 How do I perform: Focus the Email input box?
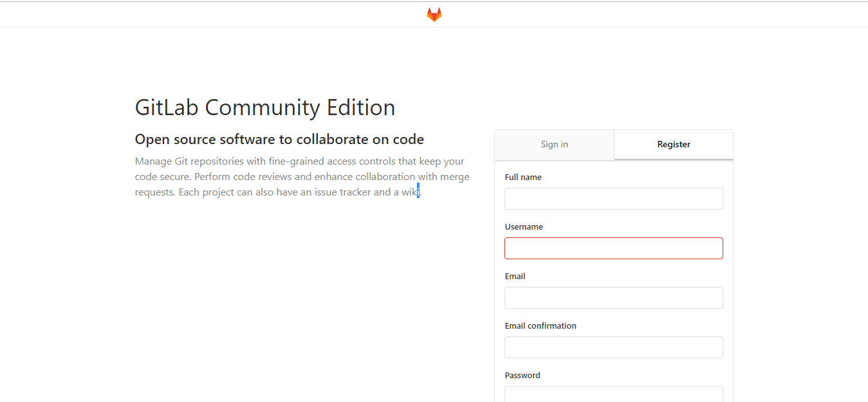tap(614, 298)
